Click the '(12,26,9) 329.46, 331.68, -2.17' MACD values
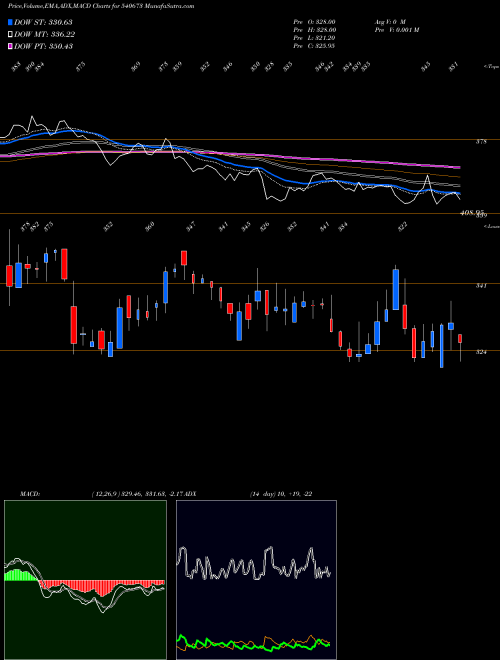Image resolution: width=500 pixels, height=660 pixels. (137, 494)
